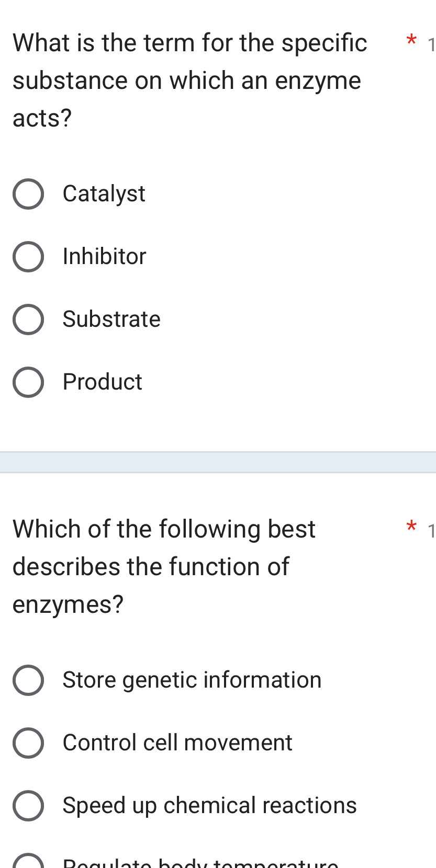Click the divider between the two questions
Image resolution: width=436 pixels, height=868 pixels.
click(x=218, y=462)
